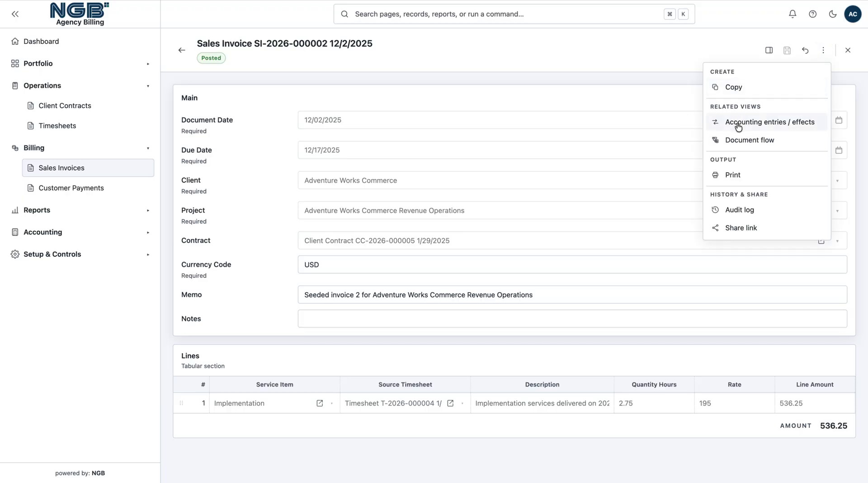
Task: Click the global search field
Action: tap(514, 14)
